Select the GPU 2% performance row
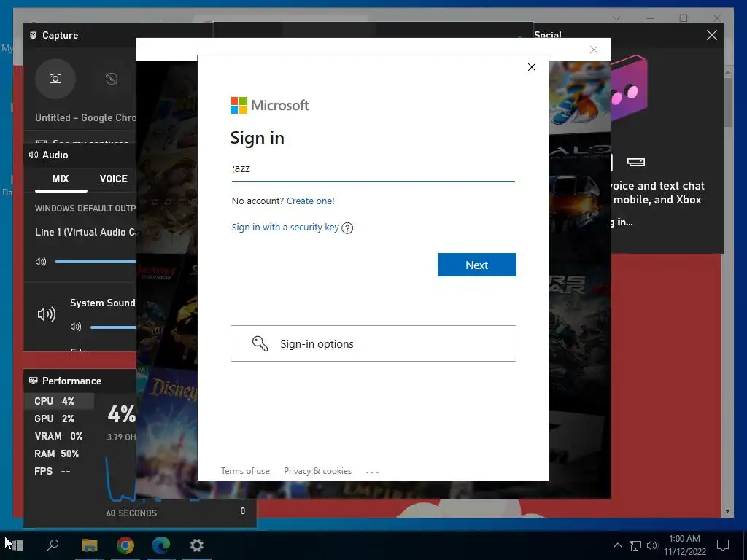This screenshot has height=560, width=747. point(59,419)
